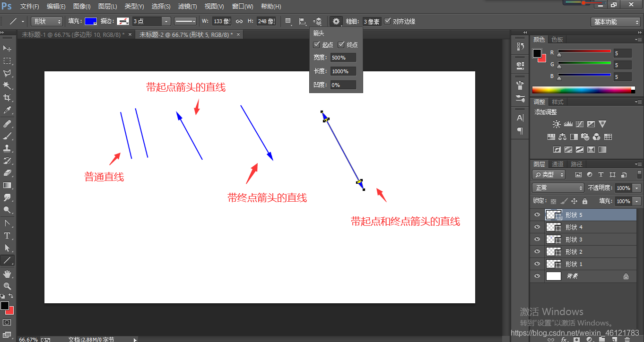Select the Rectangular Marquee tool
Screen dimensions: 644x342
(x=8, y=61)
